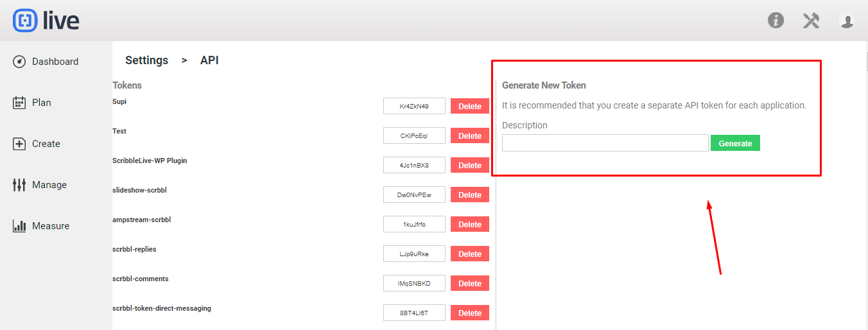The image size is (868, 330).
Task: Select the Plan sidebar menu label
Action: click(42, 103)
